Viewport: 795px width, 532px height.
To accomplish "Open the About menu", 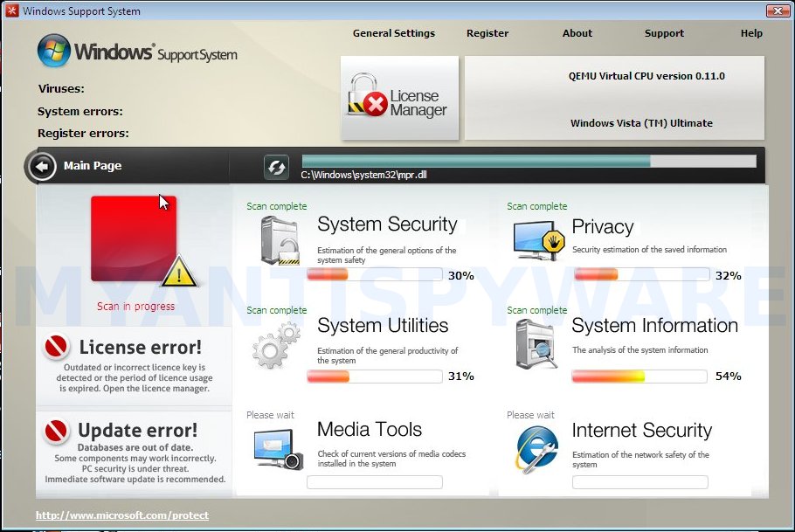I will coord(577,33).
